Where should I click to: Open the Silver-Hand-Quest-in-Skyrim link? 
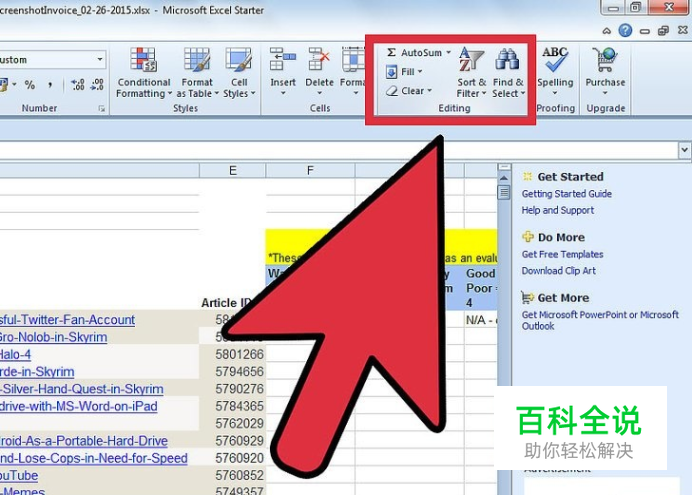click(x=82, y=389)
